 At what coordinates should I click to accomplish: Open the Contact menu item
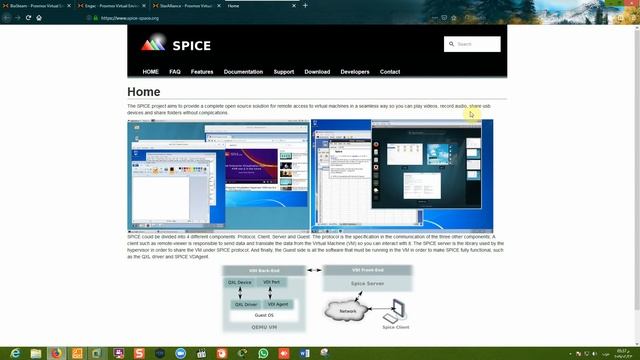pos(390,72)
